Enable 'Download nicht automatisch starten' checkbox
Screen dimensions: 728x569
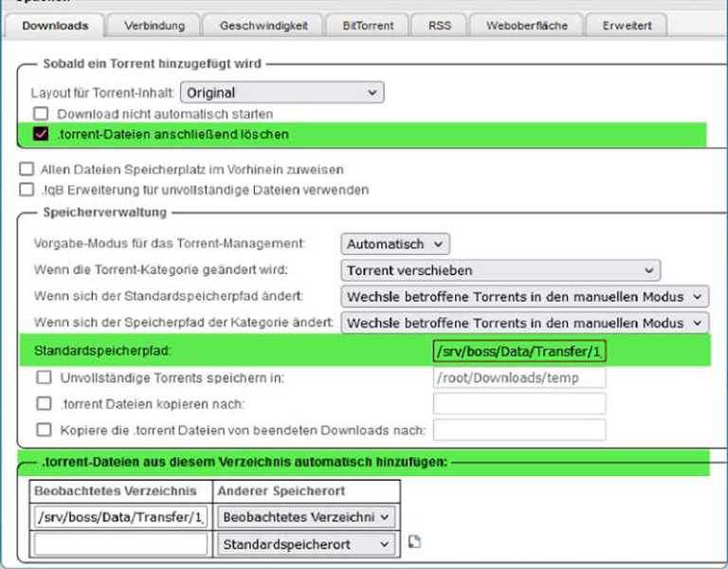point(41,114)
